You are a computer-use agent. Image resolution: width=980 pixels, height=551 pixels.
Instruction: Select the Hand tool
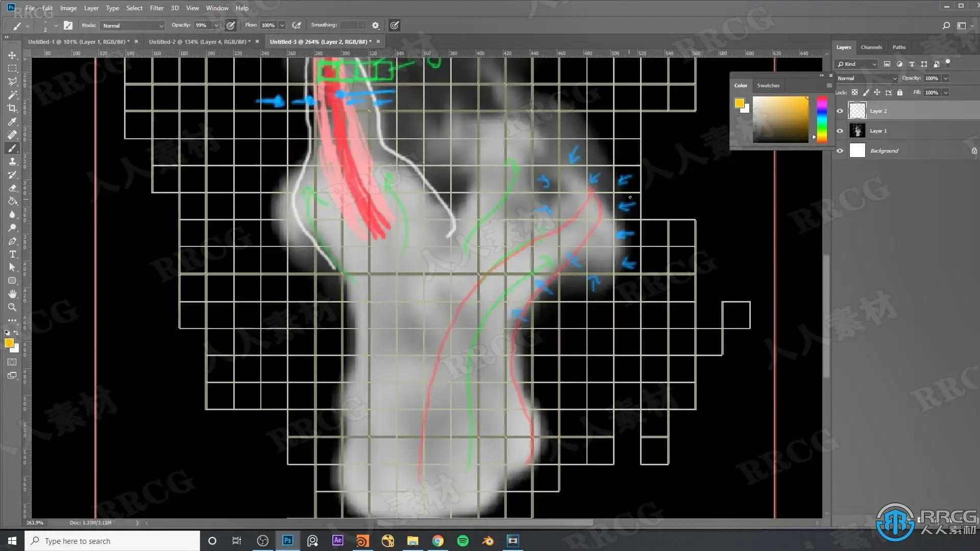[x=12, y=294]
